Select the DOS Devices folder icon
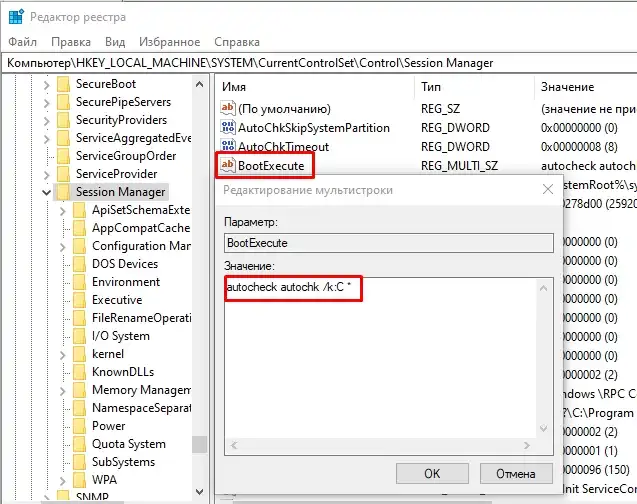637x504 pixels. pos(79,264)
